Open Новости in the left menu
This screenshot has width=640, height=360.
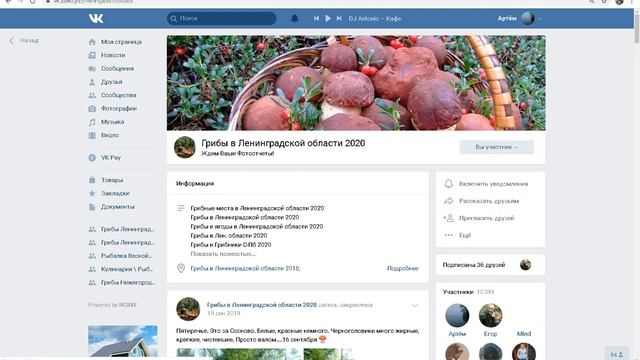[x=113, y=55]
